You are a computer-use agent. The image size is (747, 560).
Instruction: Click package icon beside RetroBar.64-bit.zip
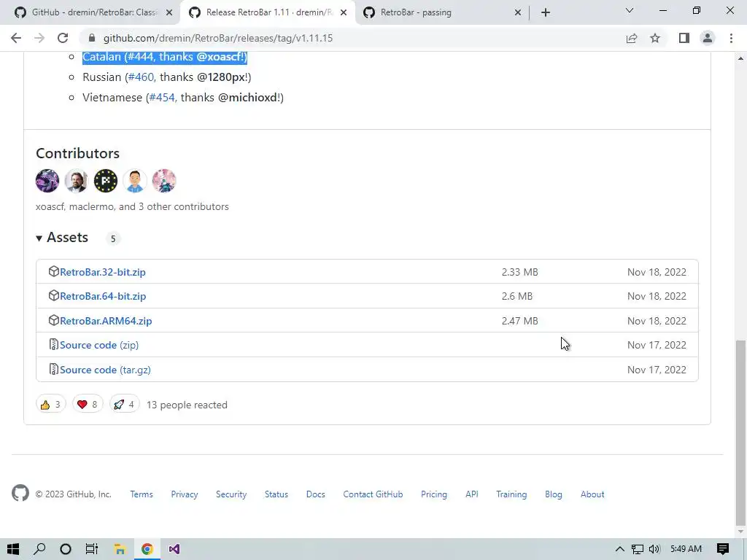[53, 296]
